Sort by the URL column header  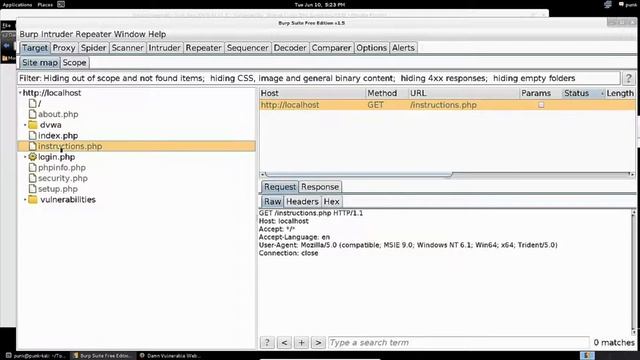pos(464,93)
